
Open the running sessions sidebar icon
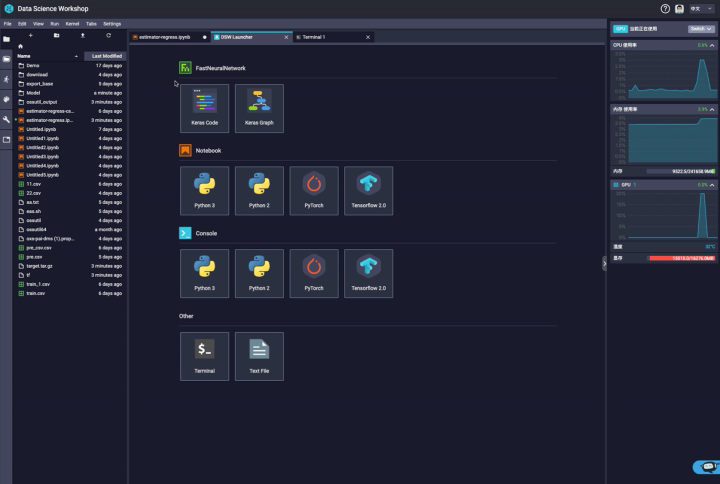(x=6, y=79)
